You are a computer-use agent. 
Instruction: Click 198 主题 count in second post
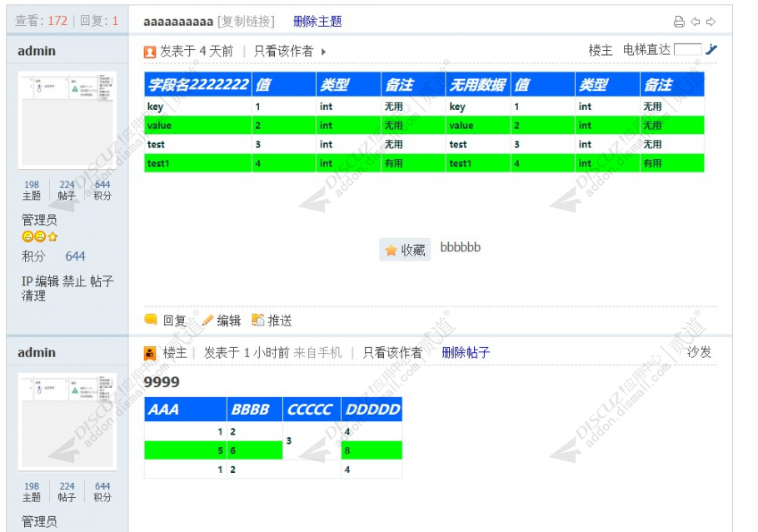tap(32, 491)
